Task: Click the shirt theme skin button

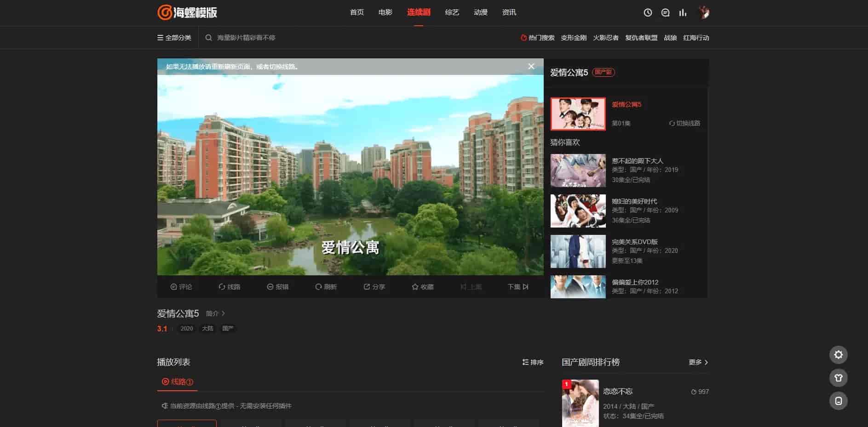Action: (x=838, y=378)
